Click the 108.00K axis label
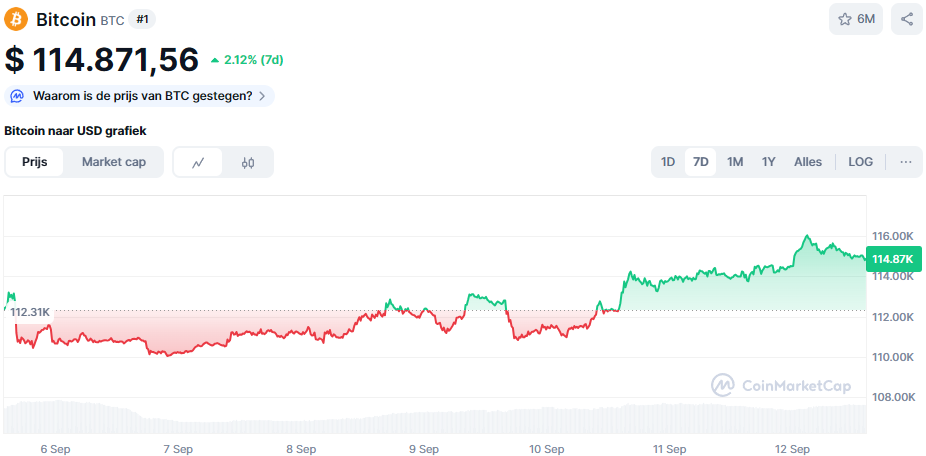This screenshot has width=926, height=456. [x=893, y=397]
